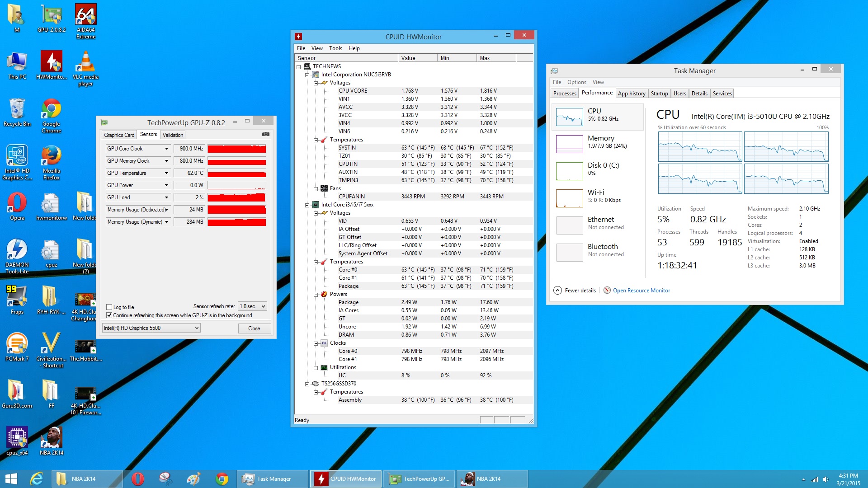Image resolution: width=868 pixels, height=488 pixels.
Task: Click the GPU Core Clock red graph
Action: 236,149
